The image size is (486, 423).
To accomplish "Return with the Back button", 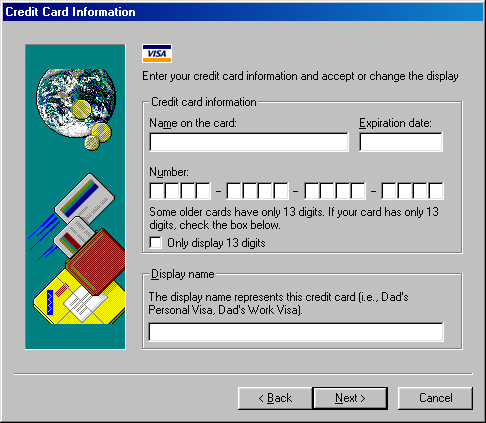I will 275,398.
